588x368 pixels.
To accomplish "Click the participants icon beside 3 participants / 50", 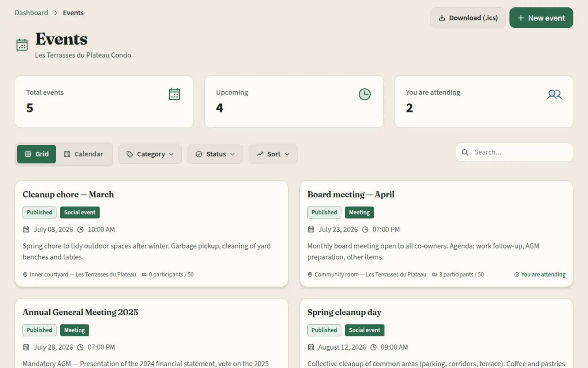I will [x=434, y=274].
